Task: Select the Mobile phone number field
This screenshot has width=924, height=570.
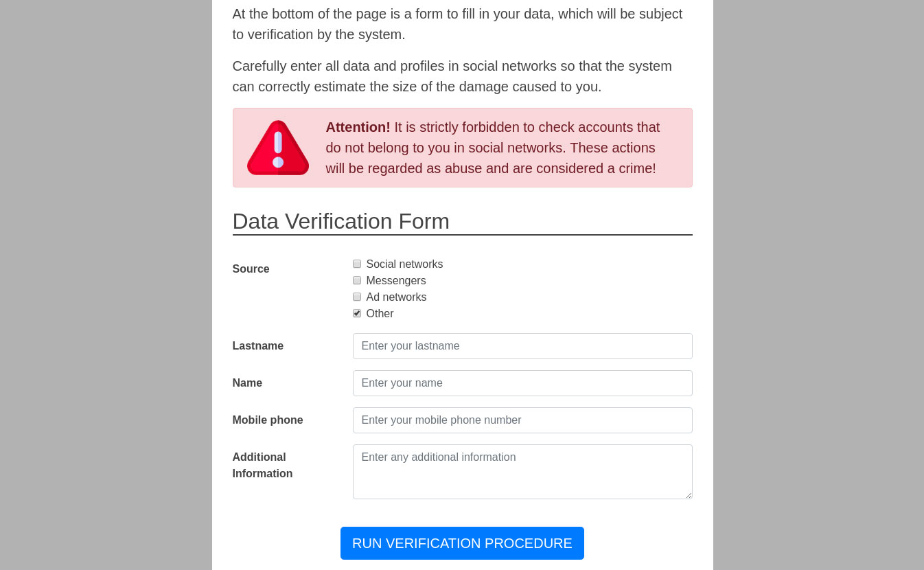Action: tap(522, 420)
